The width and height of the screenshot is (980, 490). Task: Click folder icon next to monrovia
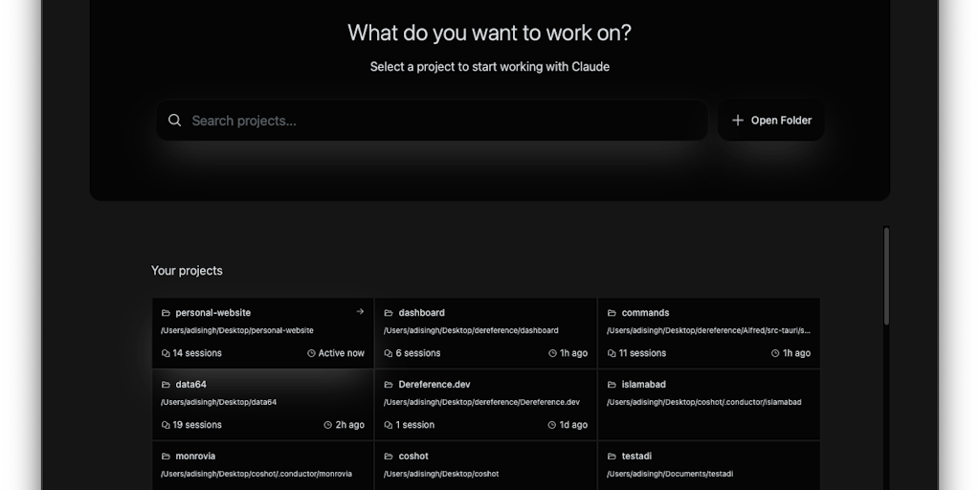(x=166, y=457)
